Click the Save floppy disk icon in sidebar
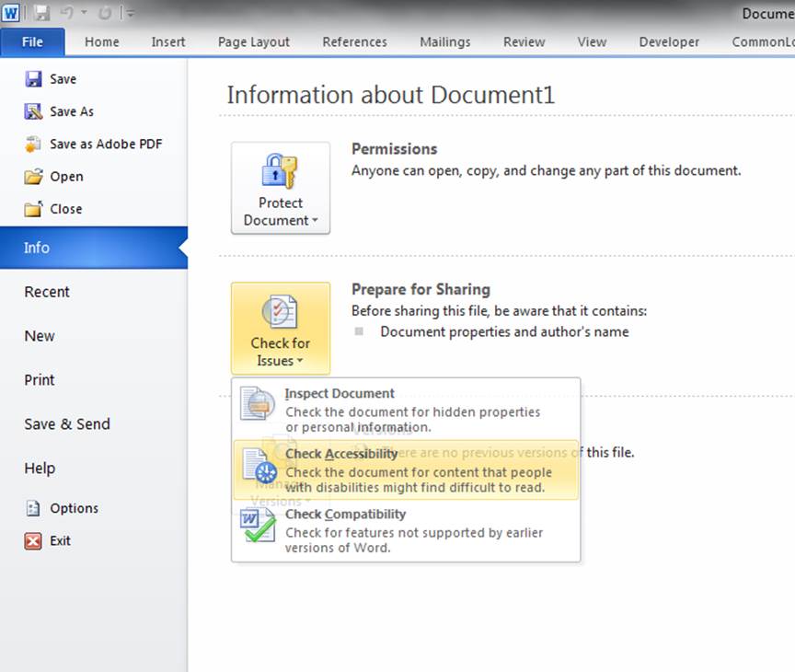 (33, 79)
